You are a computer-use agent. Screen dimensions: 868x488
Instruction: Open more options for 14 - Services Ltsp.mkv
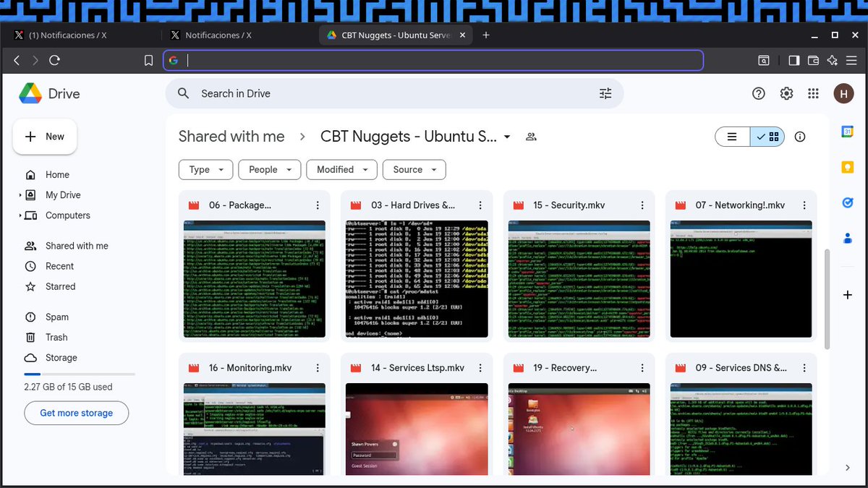480,368
